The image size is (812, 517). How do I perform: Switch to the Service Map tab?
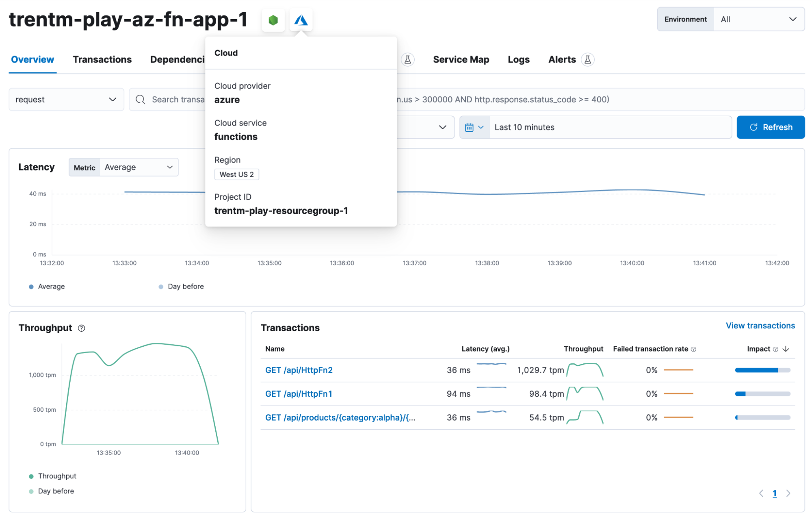(461, 59)
